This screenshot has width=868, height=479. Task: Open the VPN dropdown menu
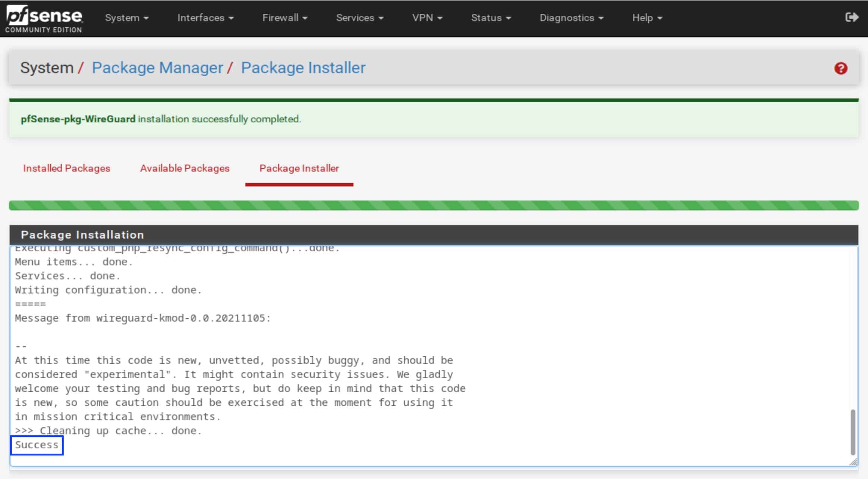(x=427, y=18)
